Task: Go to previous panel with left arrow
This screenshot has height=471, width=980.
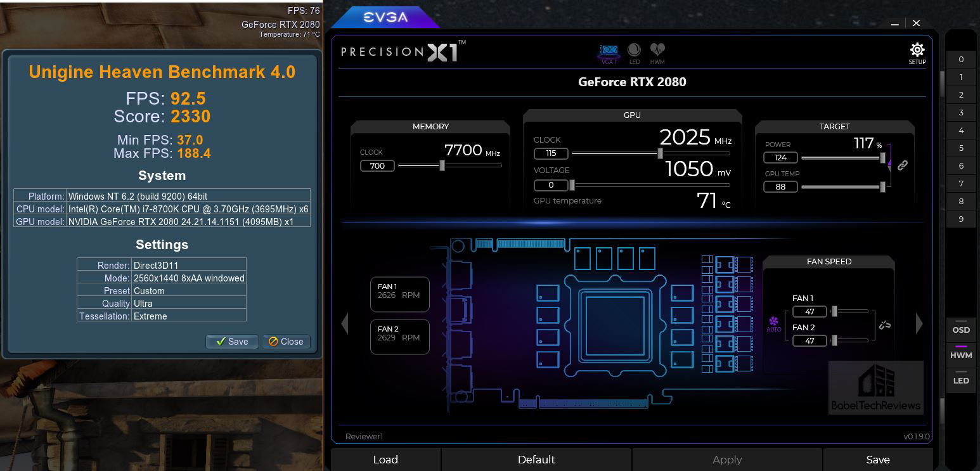Action: point(345,323)
